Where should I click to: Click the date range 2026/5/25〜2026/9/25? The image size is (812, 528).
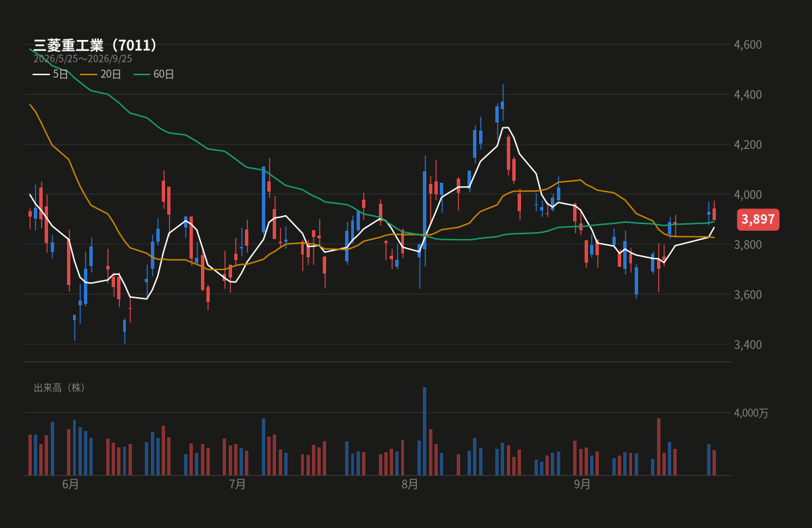pos(83,59)
